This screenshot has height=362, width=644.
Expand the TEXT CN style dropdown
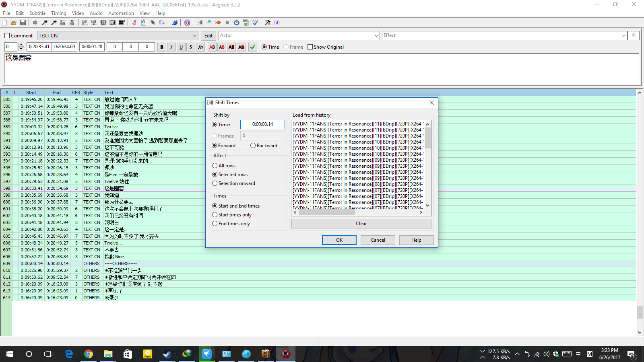[195, 36]
